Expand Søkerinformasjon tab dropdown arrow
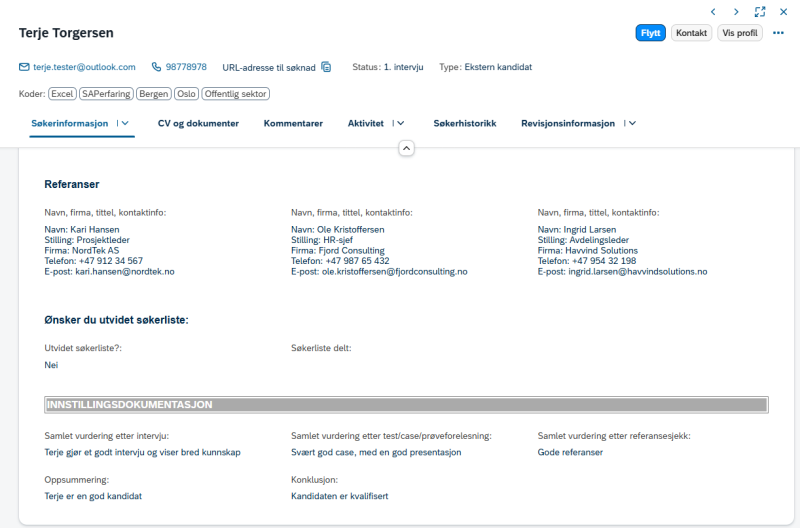Viewport: 800px width, 528px height. [126, 123]
